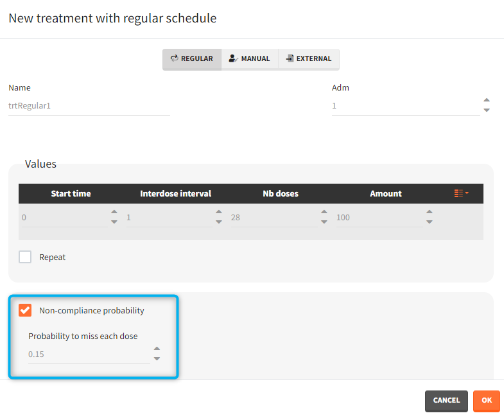
Task: Increase Nb doses with up arrow
Action: [324, 213]
